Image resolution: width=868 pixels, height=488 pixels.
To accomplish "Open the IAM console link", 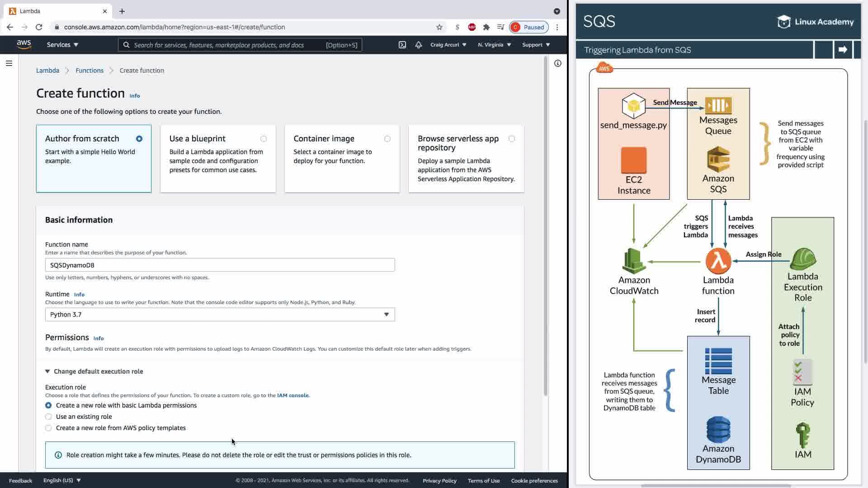I will click(x=293, y=395).
